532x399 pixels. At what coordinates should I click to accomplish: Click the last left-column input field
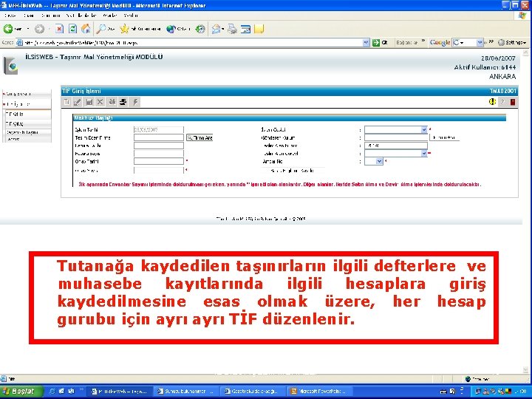pos(158,171)
